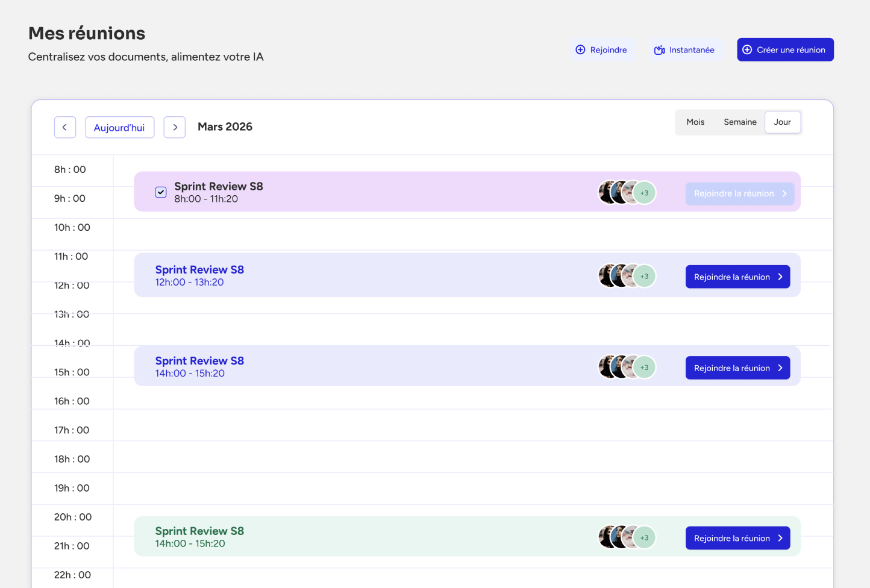The image size is (870, 588).
Task: Jump to Aujourd'hui
Action: 119,127
